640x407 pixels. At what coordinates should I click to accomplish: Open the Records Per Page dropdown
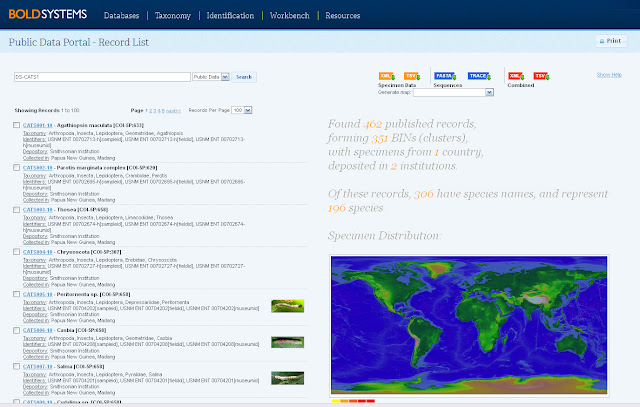(x=241, y=110)
